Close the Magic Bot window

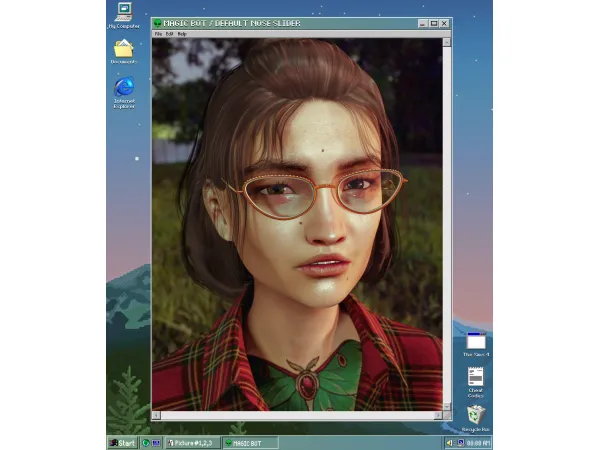(444, 24)
